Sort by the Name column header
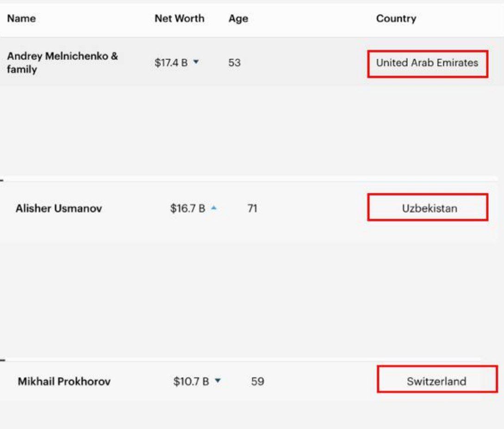 point(21,18)
